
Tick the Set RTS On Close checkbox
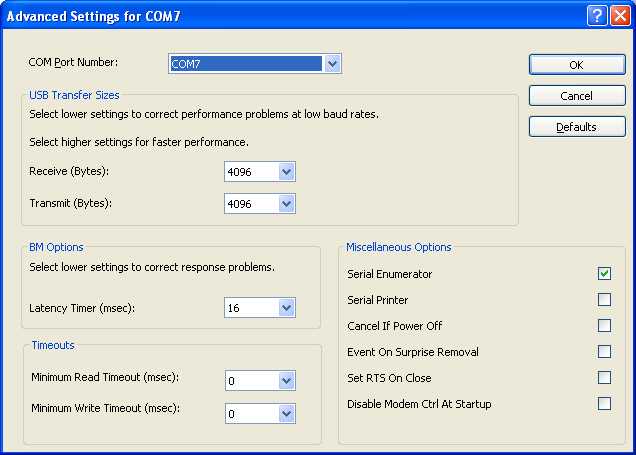[604, 378]
